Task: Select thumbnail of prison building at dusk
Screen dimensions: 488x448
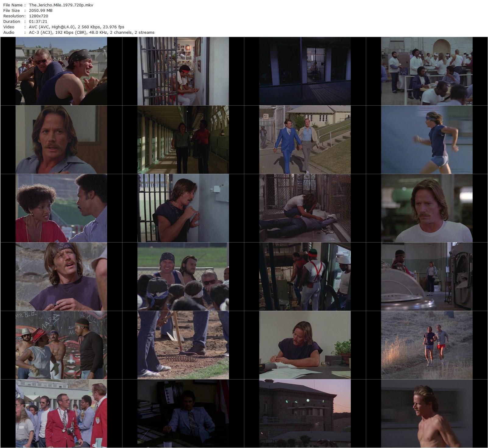Action: [305, 414]
